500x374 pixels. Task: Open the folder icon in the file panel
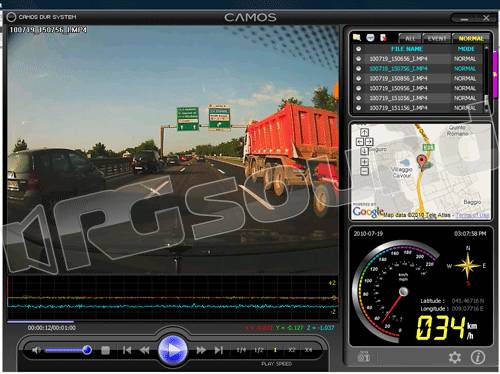pyautogui.click(x=357, y=37)
